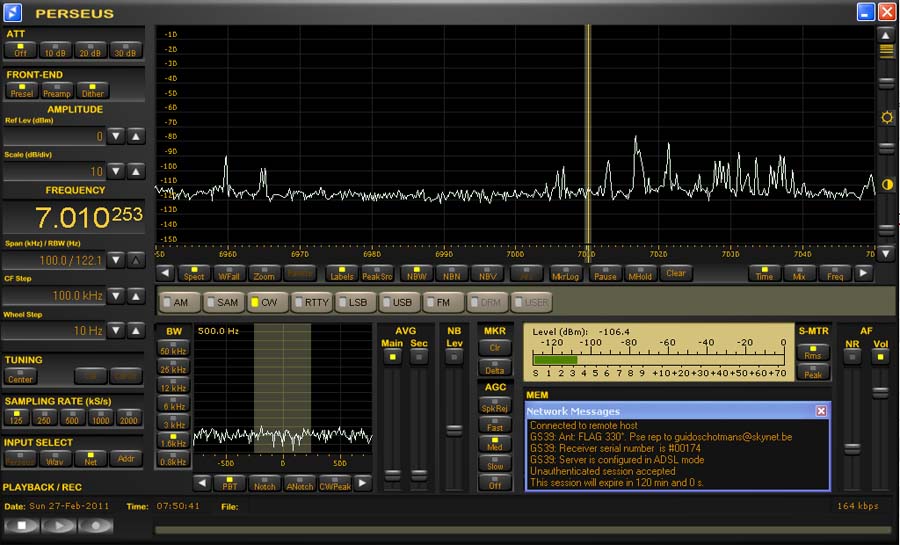This screenshot has width=900, height=545.
Task: Open the Addr input button
Action: point(126,458)
